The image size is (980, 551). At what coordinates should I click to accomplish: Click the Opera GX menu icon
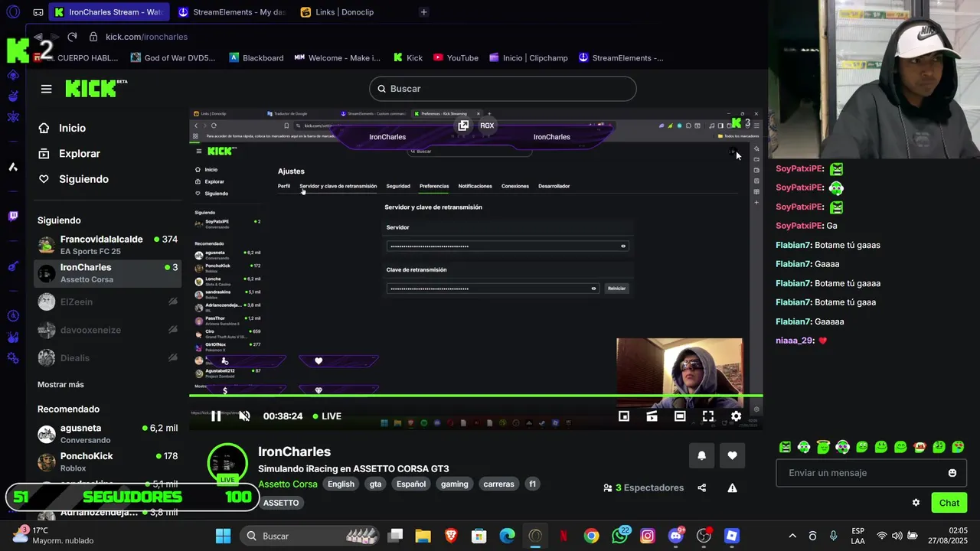pyautogui.click(x=13, y=11)
